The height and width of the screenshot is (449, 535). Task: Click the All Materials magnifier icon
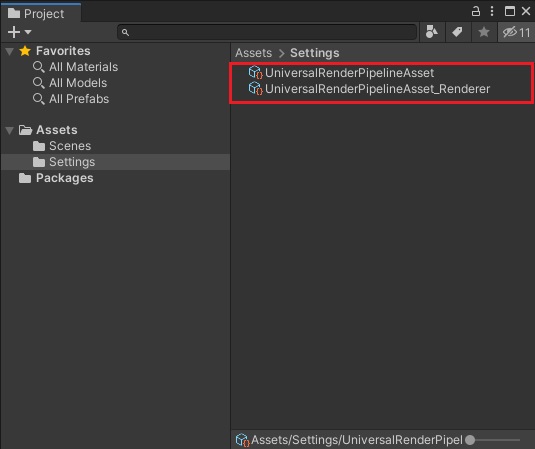pyautogui.click(x=39, y=67)
